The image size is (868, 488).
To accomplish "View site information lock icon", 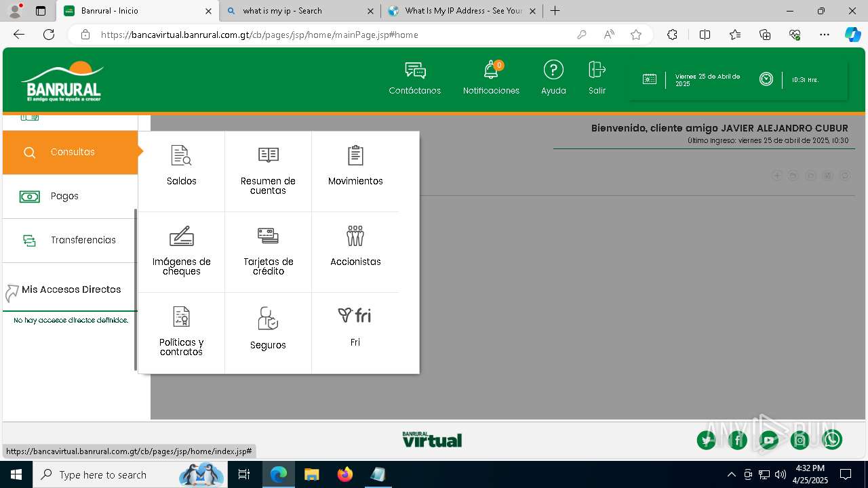I will coord(85,35).
